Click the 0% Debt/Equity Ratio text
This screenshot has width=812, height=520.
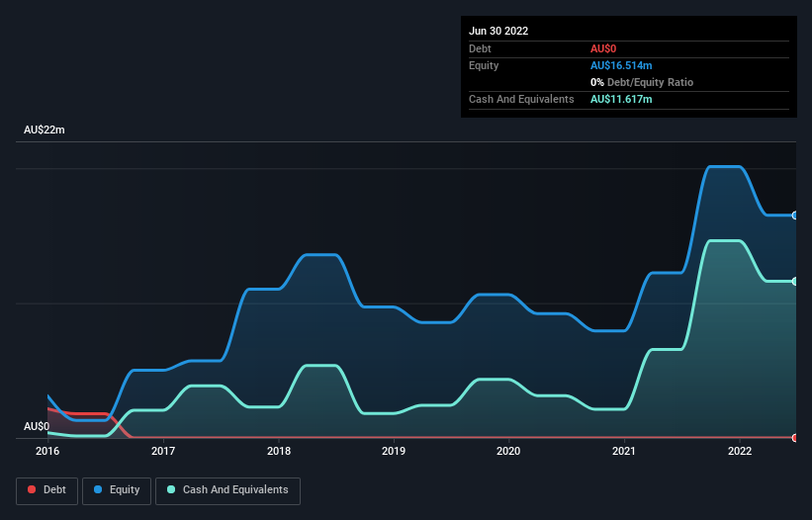pos(642,82)
